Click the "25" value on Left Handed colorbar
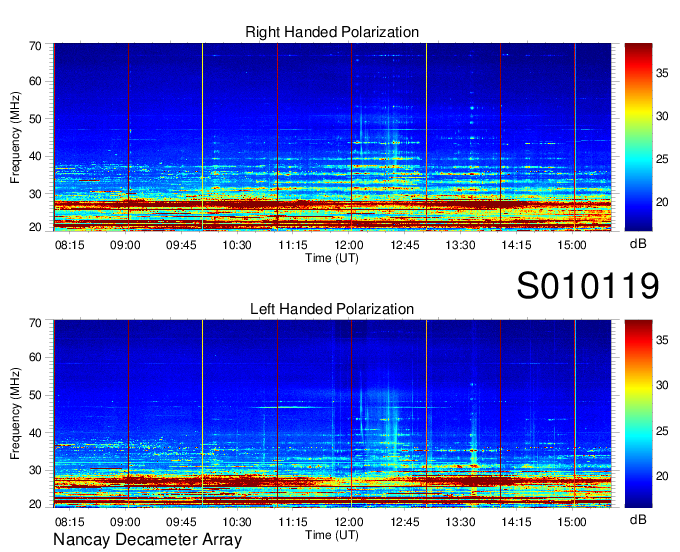Viewport: 680px width, 552px height. click(x=662, y=431)
